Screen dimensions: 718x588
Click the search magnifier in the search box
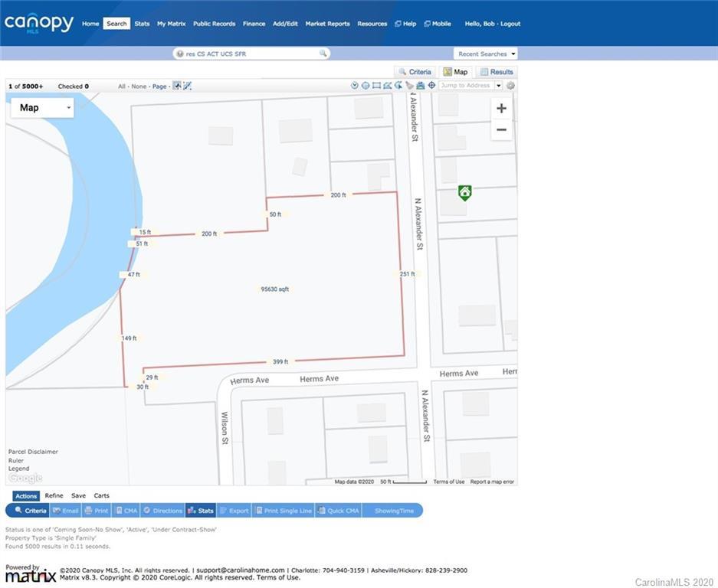tap(323, 54)
